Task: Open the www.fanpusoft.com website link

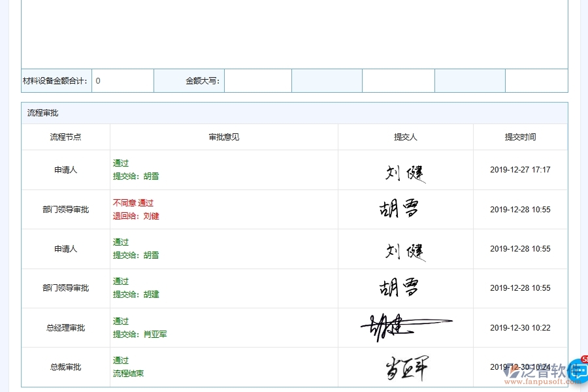Action: 541,380
